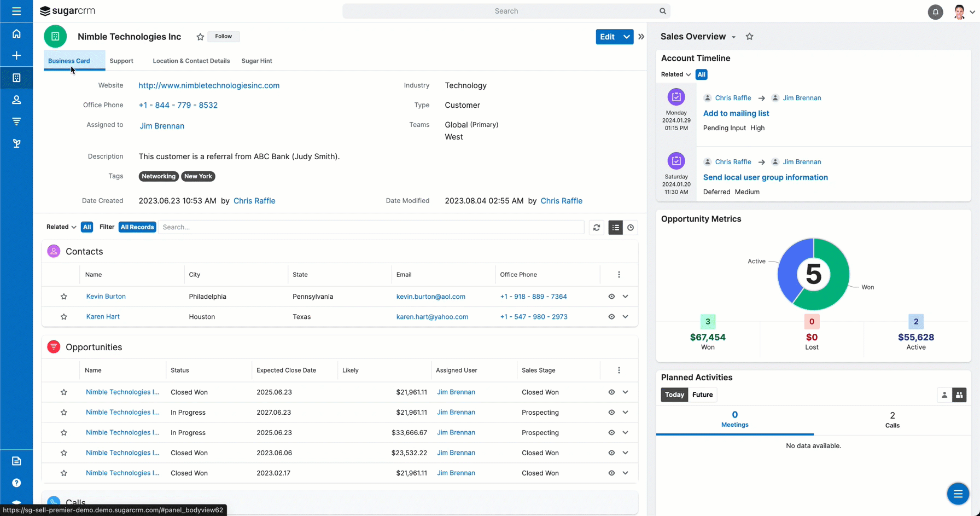Favorite Nimble Technologies Inc with the star

[200, 37]
